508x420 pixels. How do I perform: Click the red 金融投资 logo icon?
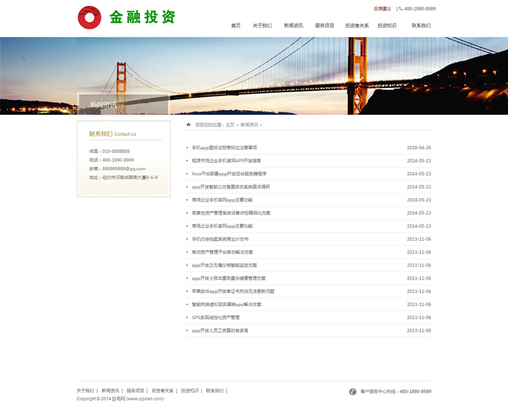[x=90, y=18]
